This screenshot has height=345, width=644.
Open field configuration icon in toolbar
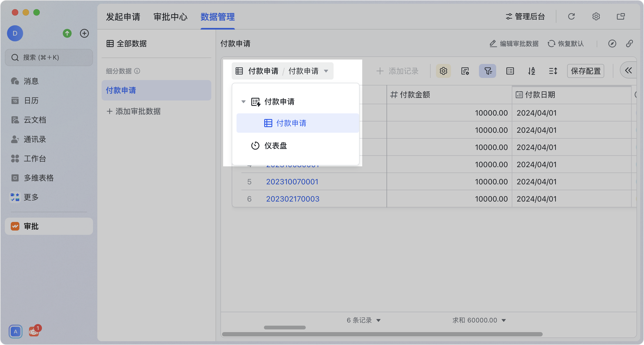465,71
